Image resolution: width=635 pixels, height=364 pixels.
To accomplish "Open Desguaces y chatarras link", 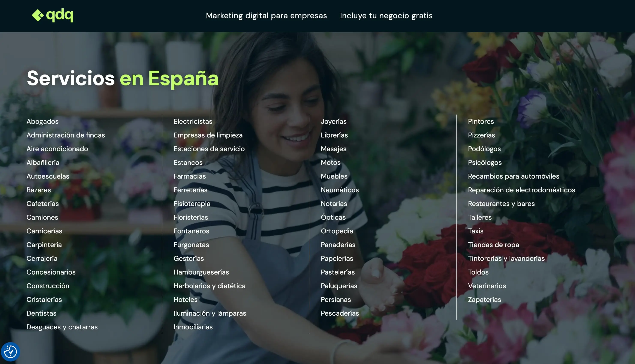I will coord(62,327).
